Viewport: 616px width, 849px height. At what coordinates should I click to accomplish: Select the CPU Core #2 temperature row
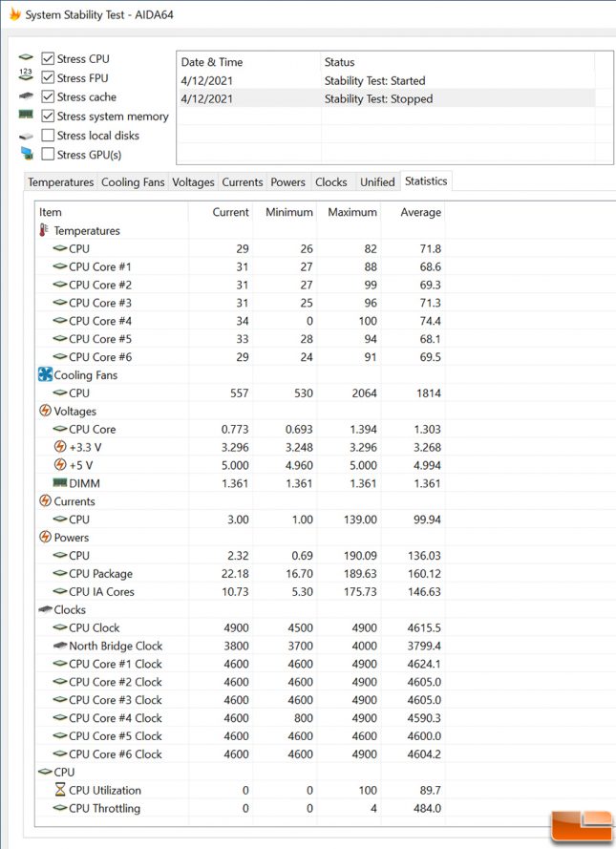[x=241, y=285]
